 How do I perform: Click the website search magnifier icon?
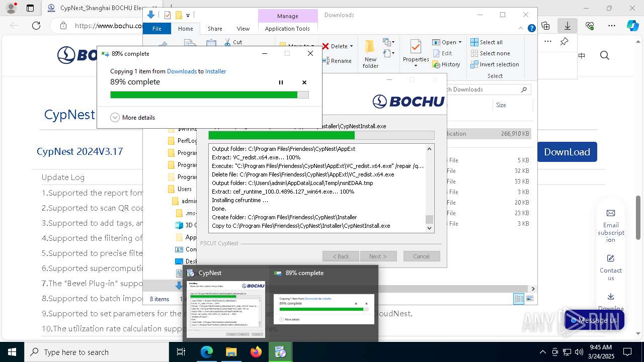click(605, 55)
